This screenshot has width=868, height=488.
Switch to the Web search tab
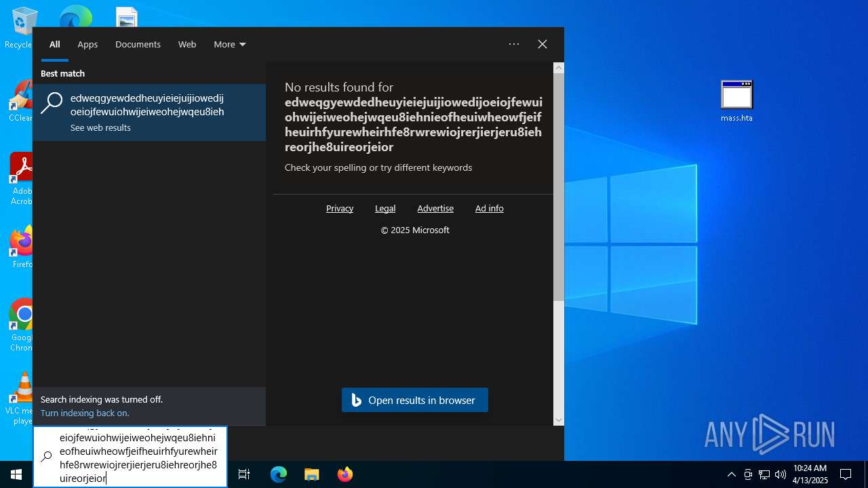point(187,44)
